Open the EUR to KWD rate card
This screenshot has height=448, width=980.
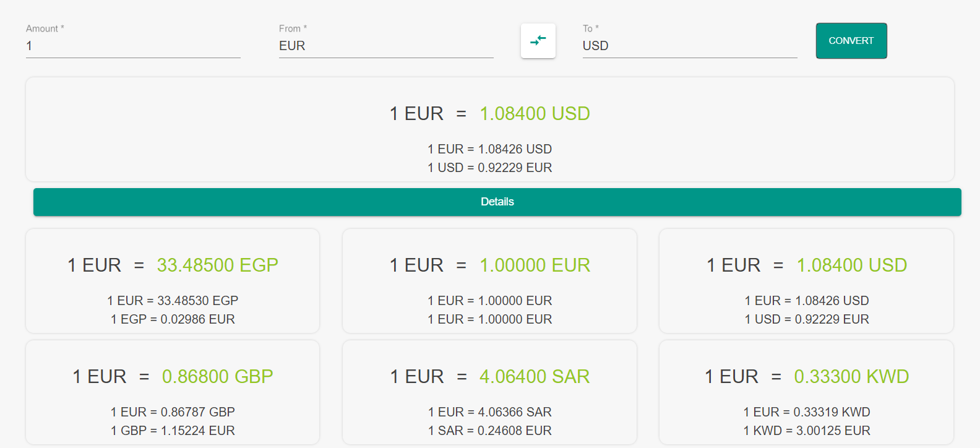[x=806, y=392]
